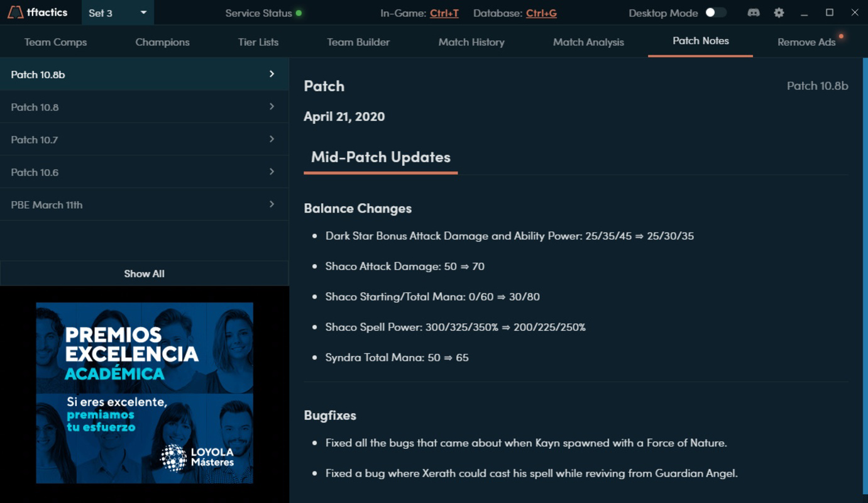Switch to Champions tab
This screenshot has height=503, width=868.
point(162,42)
